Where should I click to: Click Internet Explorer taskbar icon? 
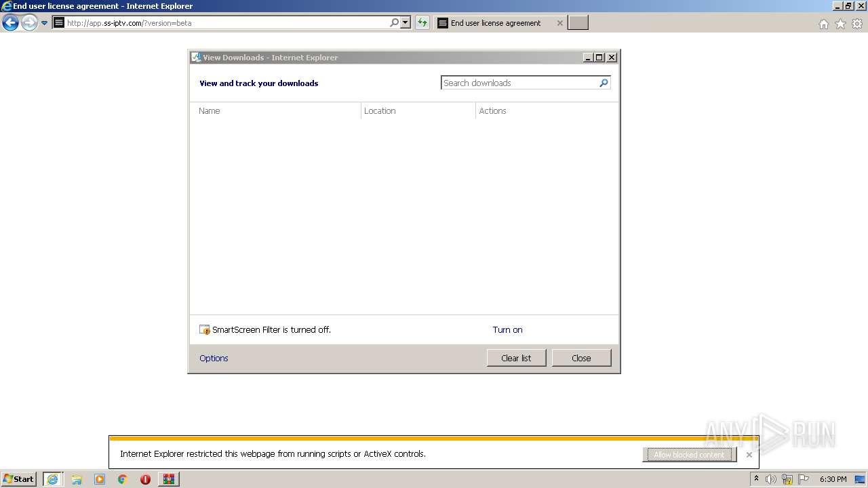click(x=53, y=479)
